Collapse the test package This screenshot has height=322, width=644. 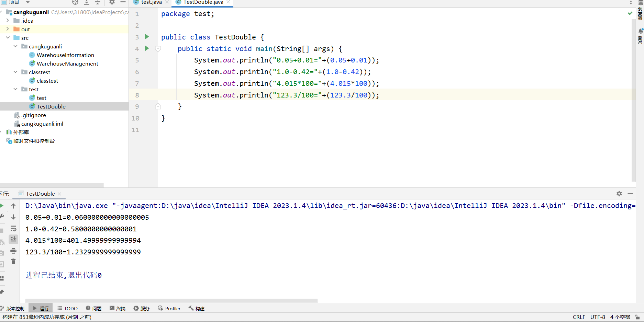point(15,89)
